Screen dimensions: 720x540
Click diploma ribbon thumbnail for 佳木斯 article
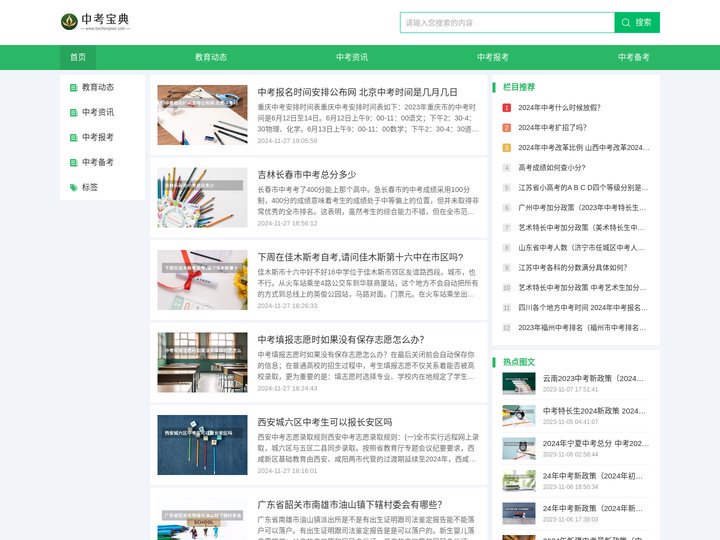coord(202,280)
